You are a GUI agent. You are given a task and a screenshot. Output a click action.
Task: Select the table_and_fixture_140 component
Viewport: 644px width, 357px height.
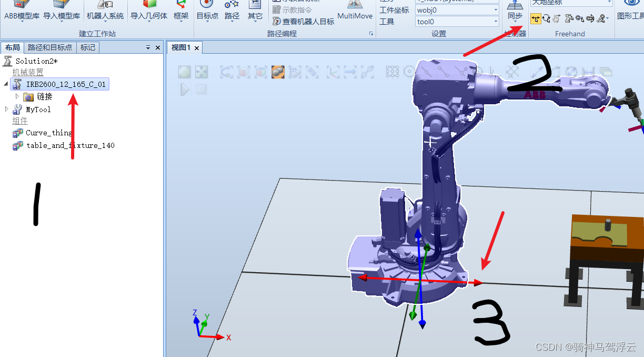click(x=64, y=145)
